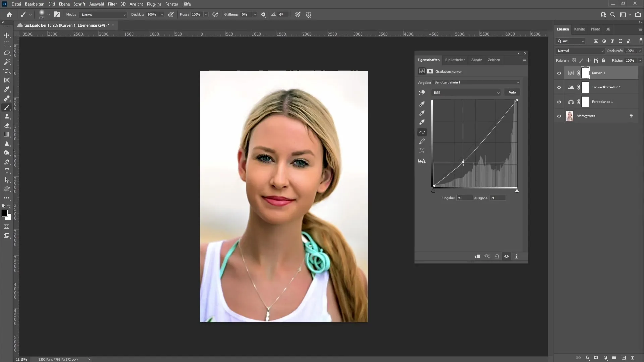644x362 pixels.
Task: Toggle visibility of Kurven 1 layer
Action: click(559, 73)
